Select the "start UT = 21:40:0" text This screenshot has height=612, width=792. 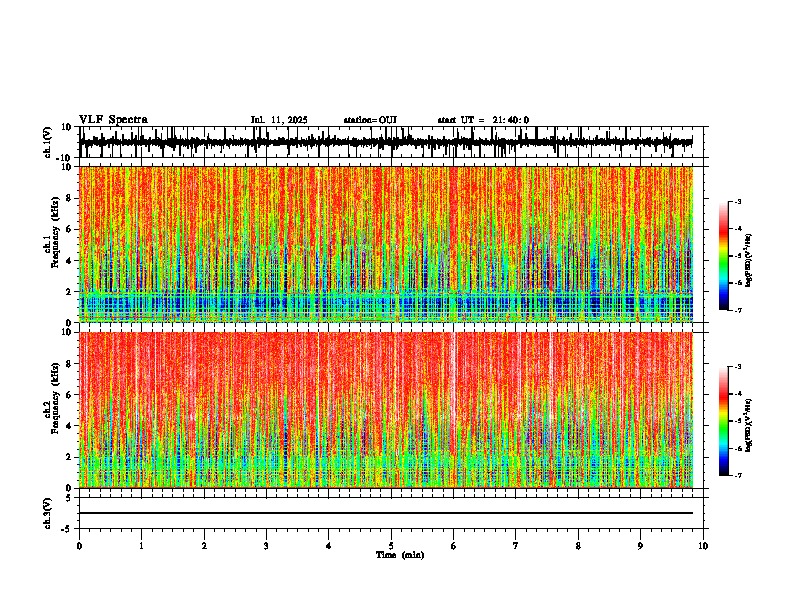pos(483,120)
